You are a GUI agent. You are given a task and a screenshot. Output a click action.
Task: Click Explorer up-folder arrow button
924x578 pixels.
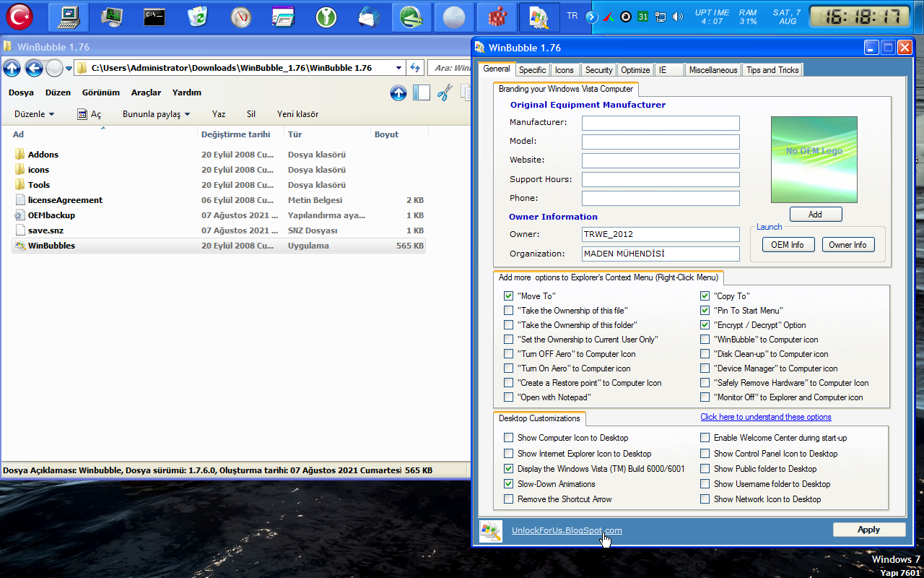tap(12, 68)
